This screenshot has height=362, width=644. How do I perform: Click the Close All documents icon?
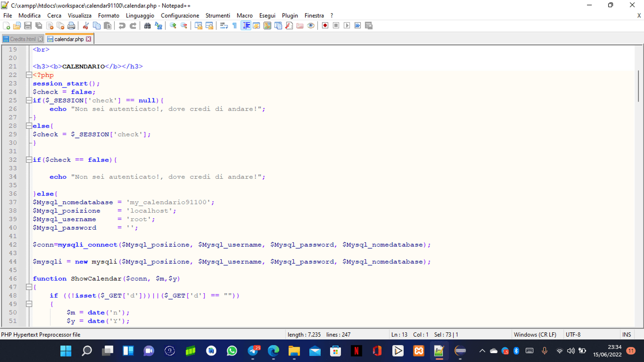pos(61,25)
